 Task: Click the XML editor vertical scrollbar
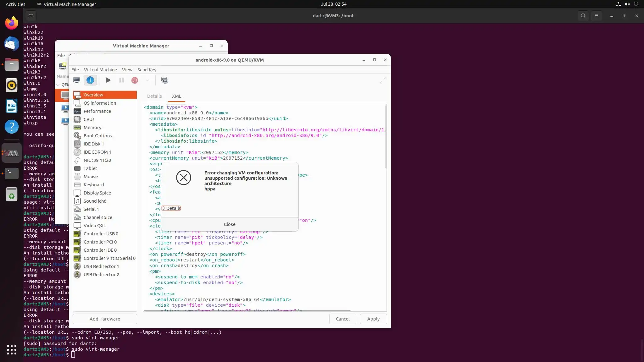coord(386,137)
